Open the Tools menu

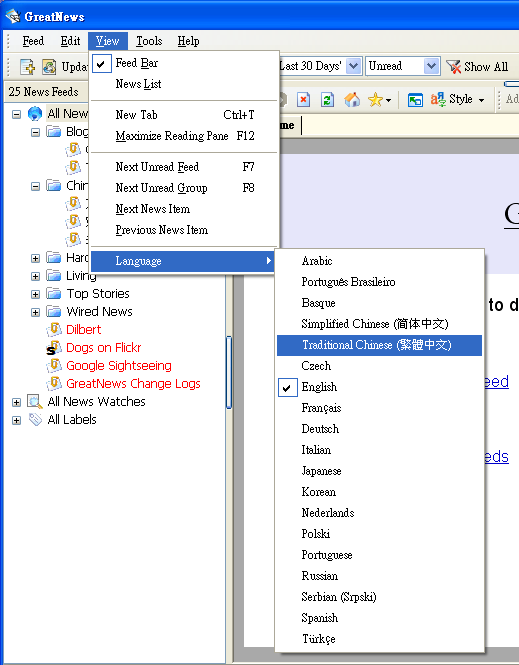tap(149, 41)
